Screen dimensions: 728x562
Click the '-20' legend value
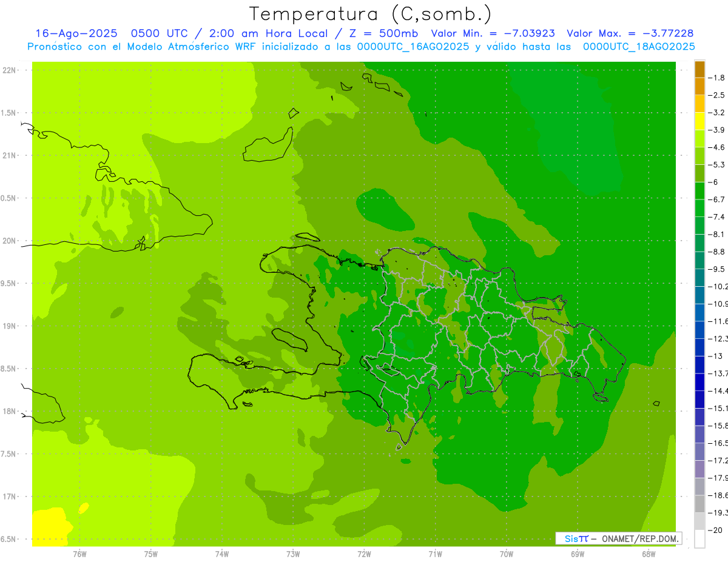click(716, 530)
